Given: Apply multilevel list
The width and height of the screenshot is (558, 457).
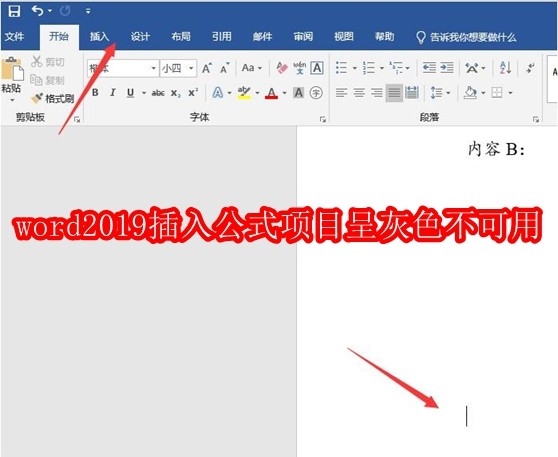Looking at the screenshot, I should click(x=396, y=68).
